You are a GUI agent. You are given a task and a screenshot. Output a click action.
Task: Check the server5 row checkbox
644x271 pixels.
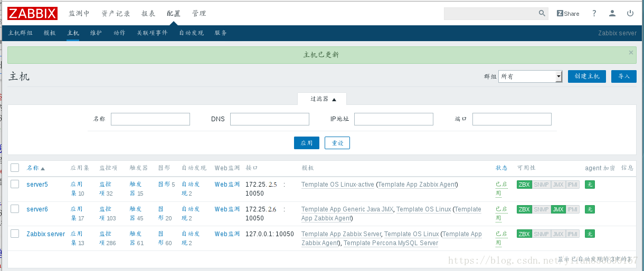pyautogui.click(x=15, y=184)
